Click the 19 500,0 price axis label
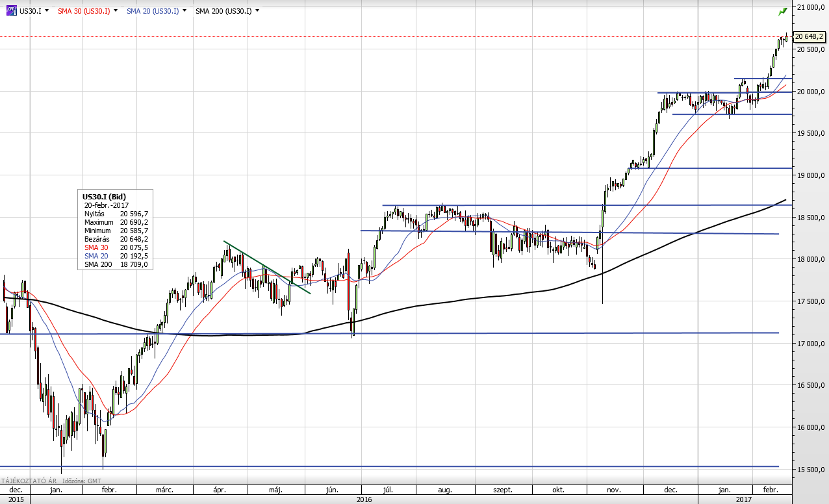829x504 pixels. (810, 133)
